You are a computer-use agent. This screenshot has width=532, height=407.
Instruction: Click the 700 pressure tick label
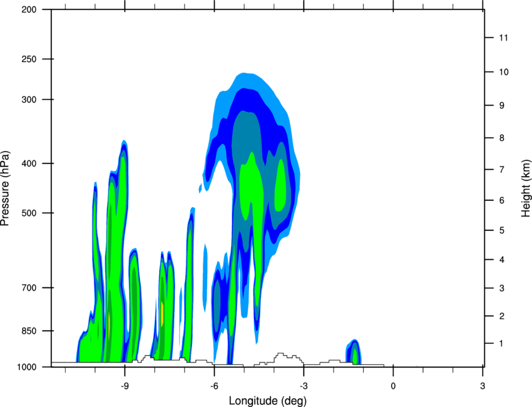(29, 287)
